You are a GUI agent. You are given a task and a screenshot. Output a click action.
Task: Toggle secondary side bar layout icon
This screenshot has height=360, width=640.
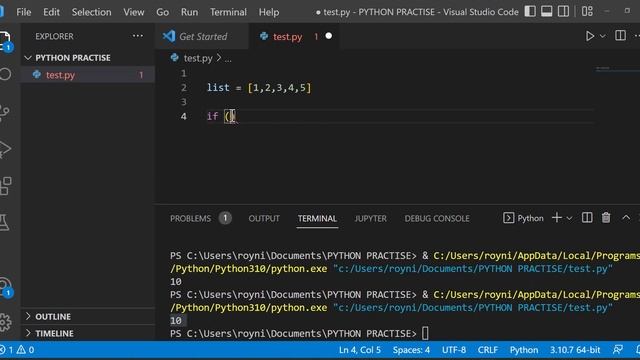(x=563, y=11)
